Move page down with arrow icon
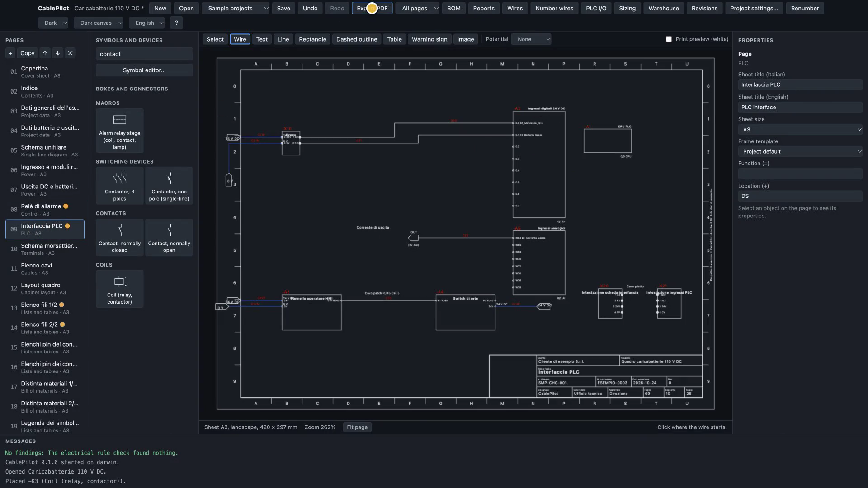868x488 pixels. click(x=57, y=53)
